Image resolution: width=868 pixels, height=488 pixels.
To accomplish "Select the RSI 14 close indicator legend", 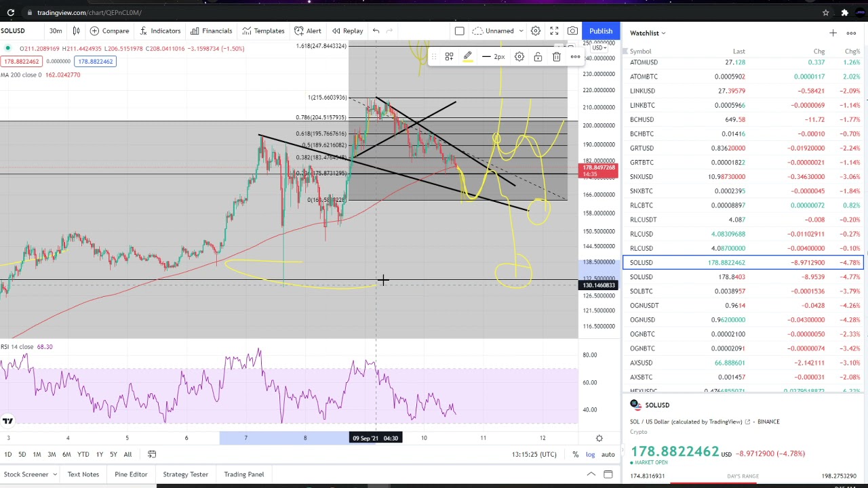I will tap(26, 347).
